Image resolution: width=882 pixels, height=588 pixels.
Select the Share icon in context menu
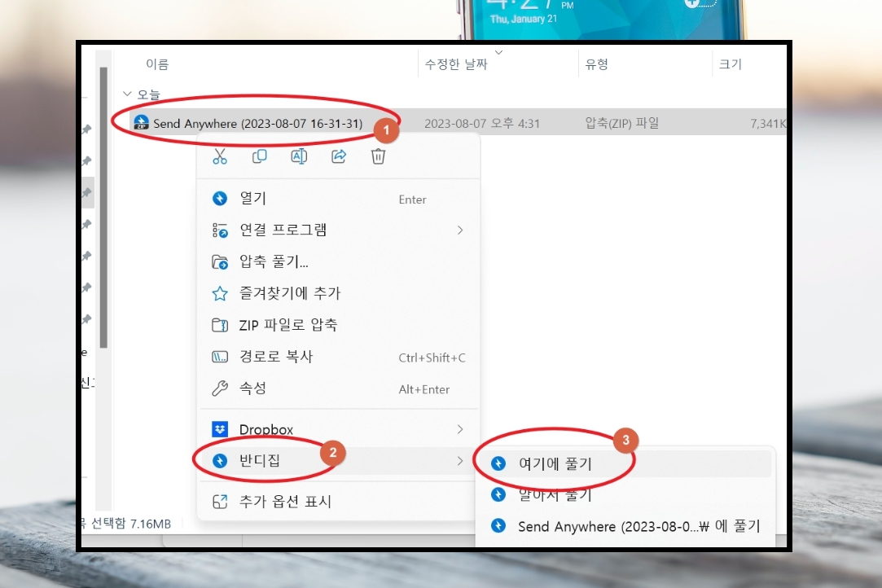point(339,156)
